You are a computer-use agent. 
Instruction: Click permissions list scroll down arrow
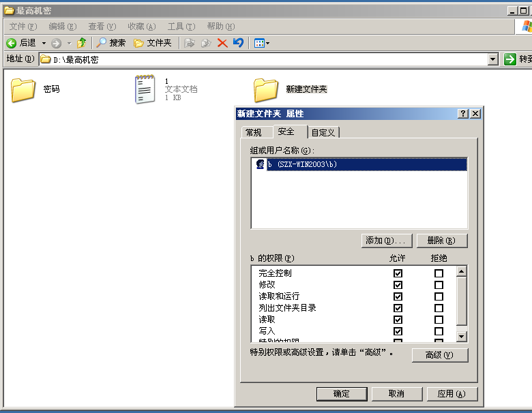(462, 337)
